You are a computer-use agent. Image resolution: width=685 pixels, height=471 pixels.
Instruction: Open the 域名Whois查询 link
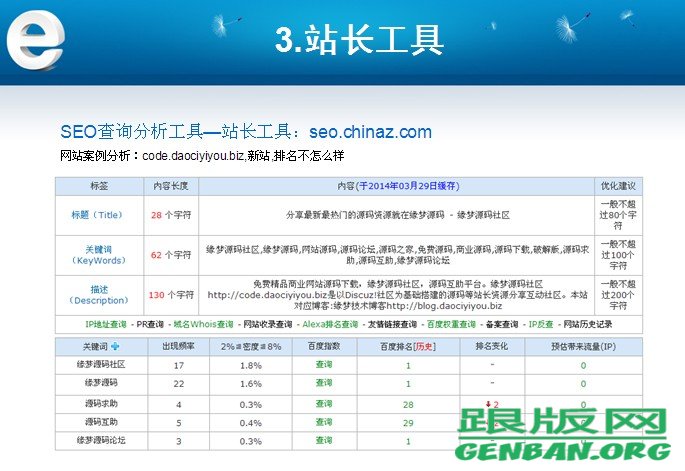[203, 324]
